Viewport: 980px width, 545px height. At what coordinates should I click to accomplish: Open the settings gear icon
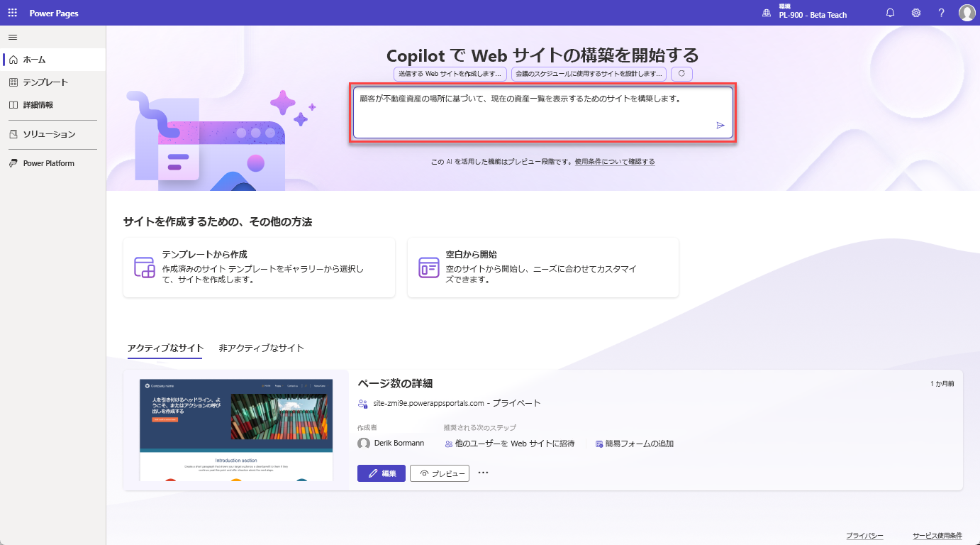(x=916, y=13)
